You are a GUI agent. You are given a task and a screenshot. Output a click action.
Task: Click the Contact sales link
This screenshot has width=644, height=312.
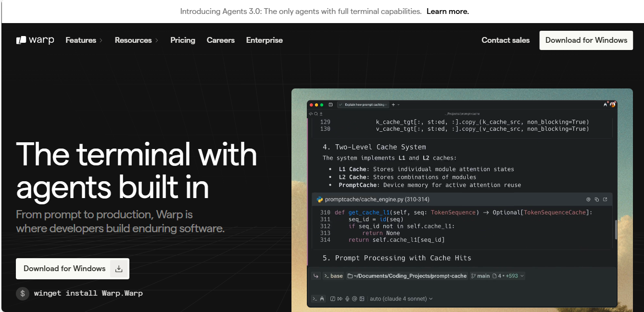click(505, 40)
